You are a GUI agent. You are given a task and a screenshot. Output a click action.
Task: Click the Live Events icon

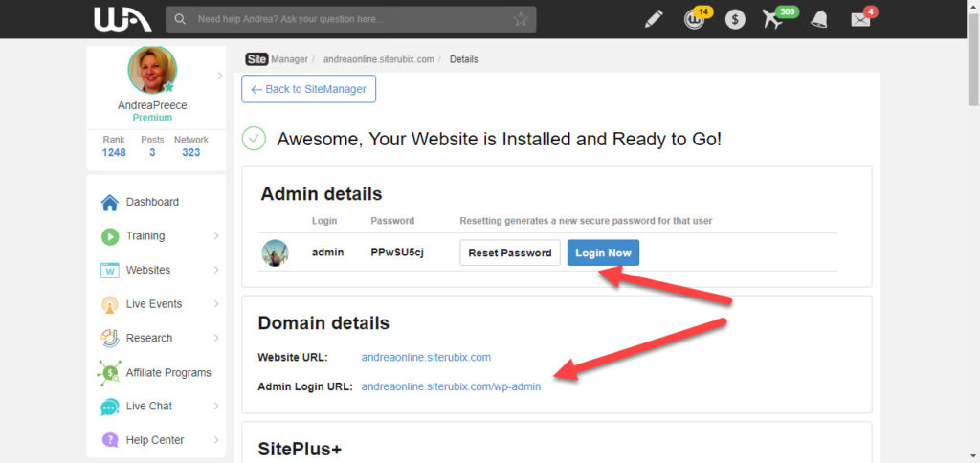click(x=109, y=304)
